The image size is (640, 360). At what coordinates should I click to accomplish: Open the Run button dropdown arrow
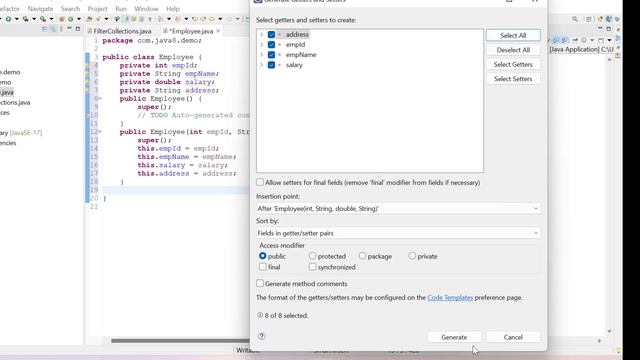pos(17,19)
